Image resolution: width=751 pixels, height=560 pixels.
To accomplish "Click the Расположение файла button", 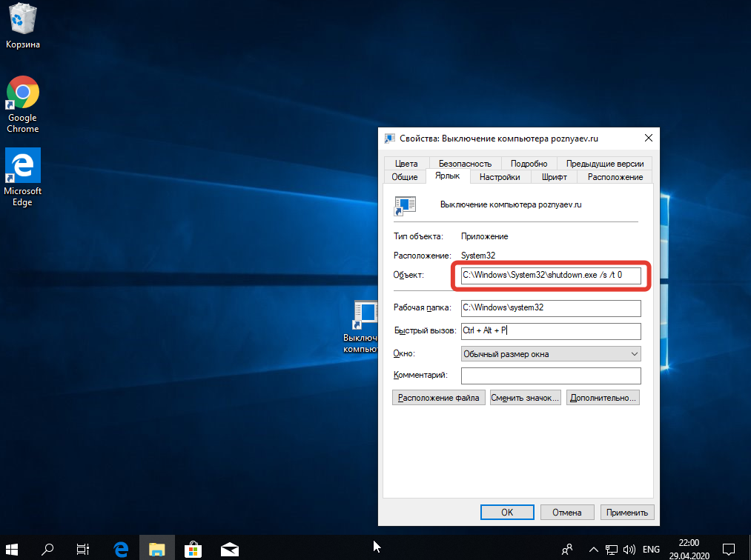I will pos(439,398).
